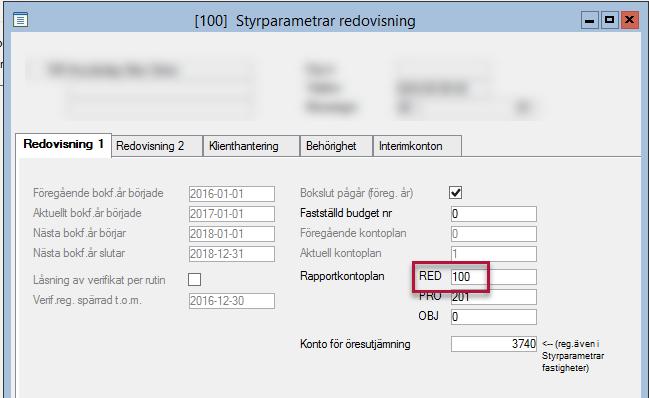
Task: Click Verif.reg. spärrad t.o.m. date 2016-12-30
Action: pos(232,301)
